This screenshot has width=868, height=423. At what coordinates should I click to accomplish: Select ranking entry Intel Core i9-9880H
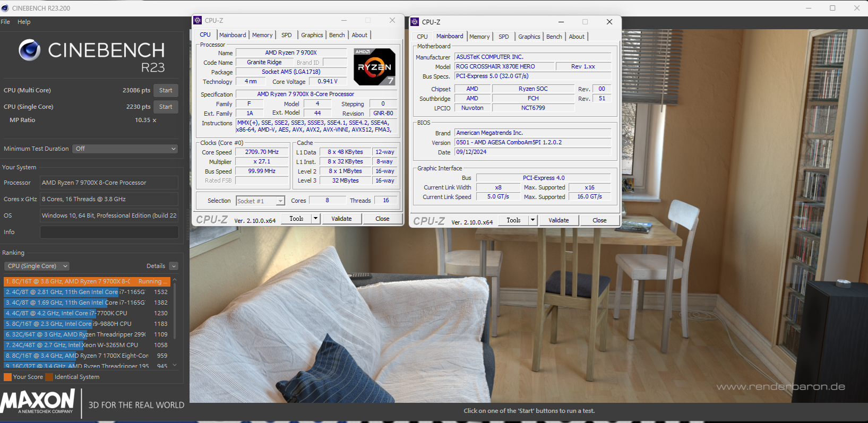point(87,324)
